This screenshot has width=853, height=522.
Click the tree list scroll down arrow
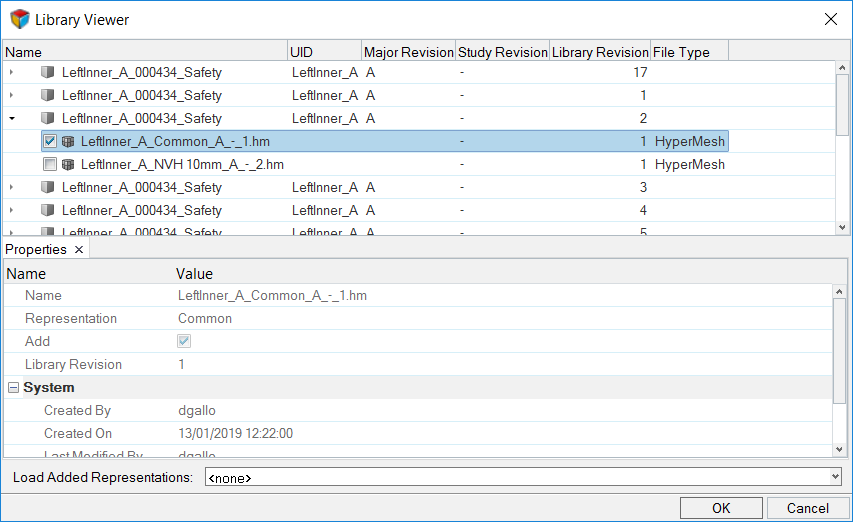(x=842, y=227)
